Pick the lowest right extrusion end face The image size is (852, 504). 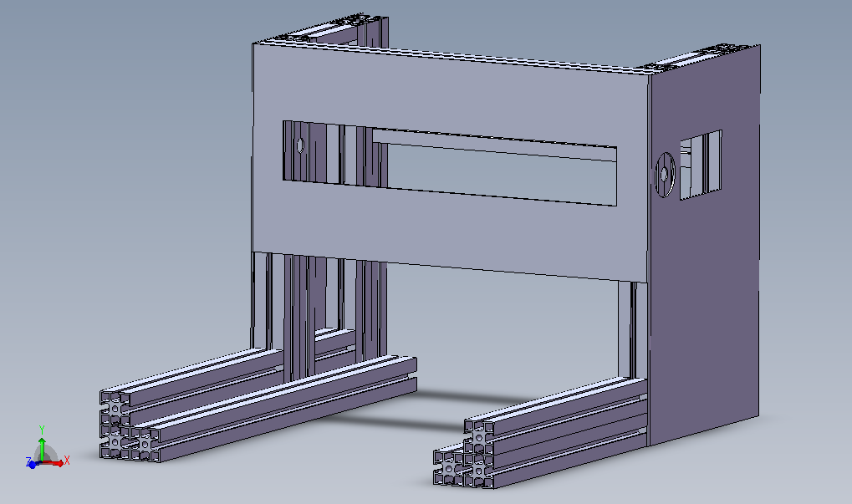pos(448,475)
